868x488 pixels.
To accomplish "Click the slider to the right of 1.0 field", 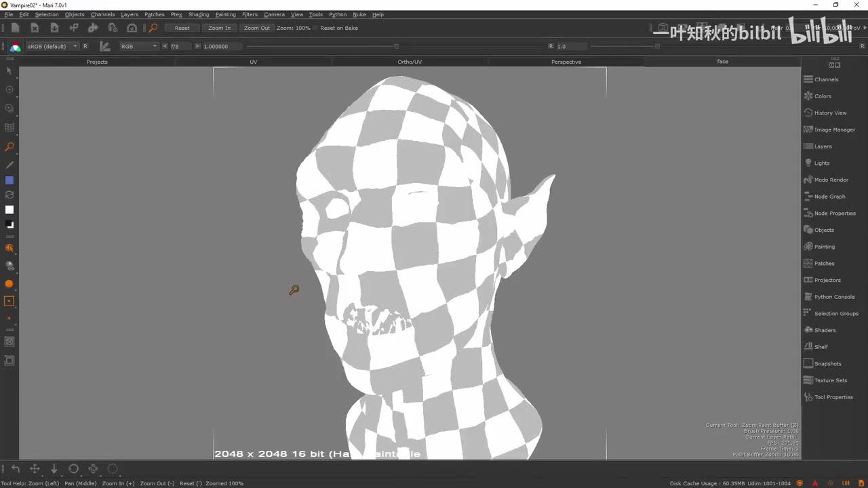I will point(657,46).
